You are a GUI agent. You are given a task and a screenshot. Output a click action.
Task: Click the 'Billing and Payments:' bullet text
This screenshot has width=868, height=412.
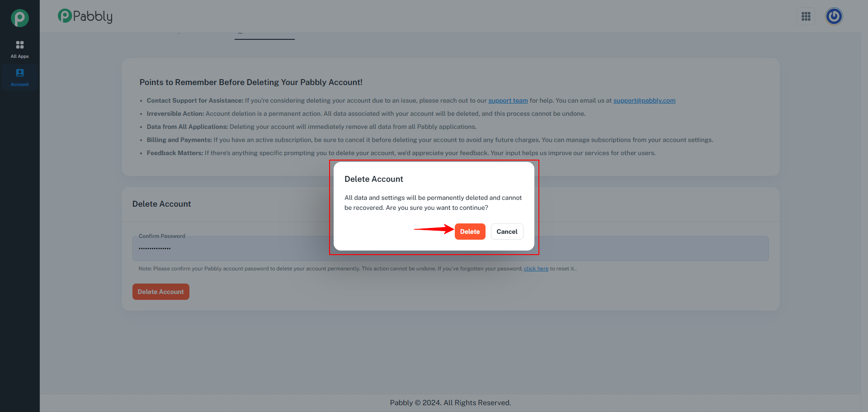[x=179, y=140]
